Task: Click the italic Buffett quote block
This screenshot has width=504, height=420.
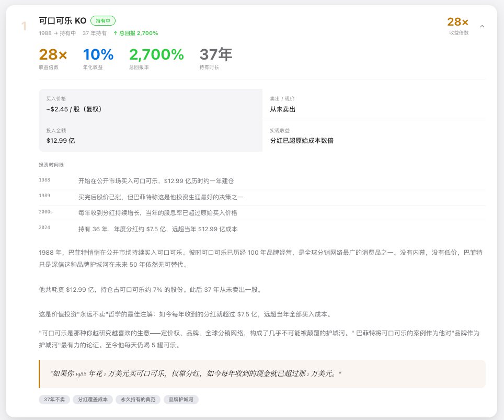Action: click(x=262, y=373)
